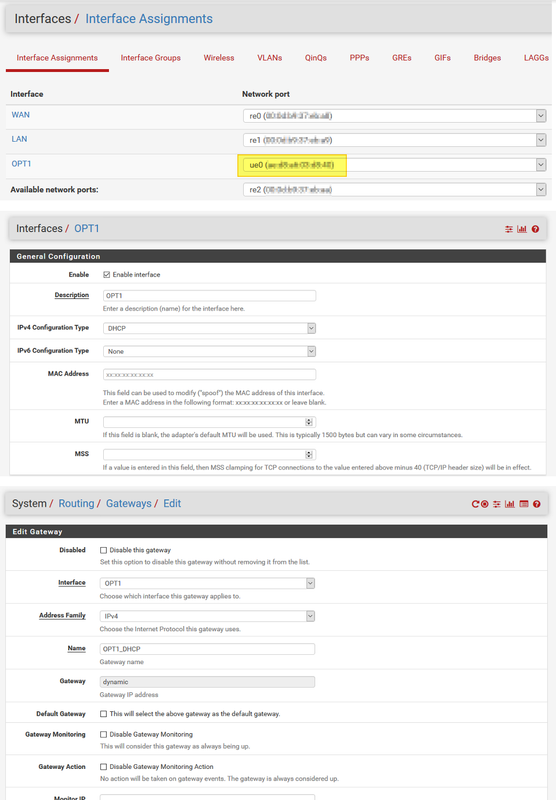Check the Default Gateway option
This screenshot has height=800, width=556.
104,714
